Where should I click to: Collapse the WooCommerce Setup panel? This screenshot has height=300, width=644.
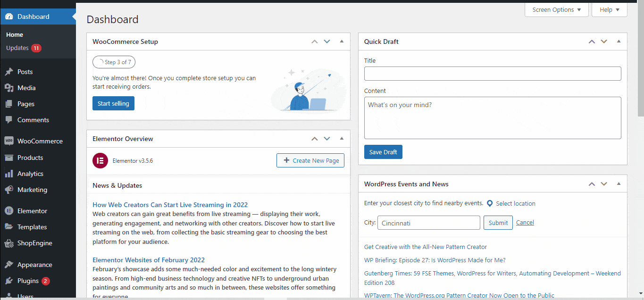[x=342, y=42]
